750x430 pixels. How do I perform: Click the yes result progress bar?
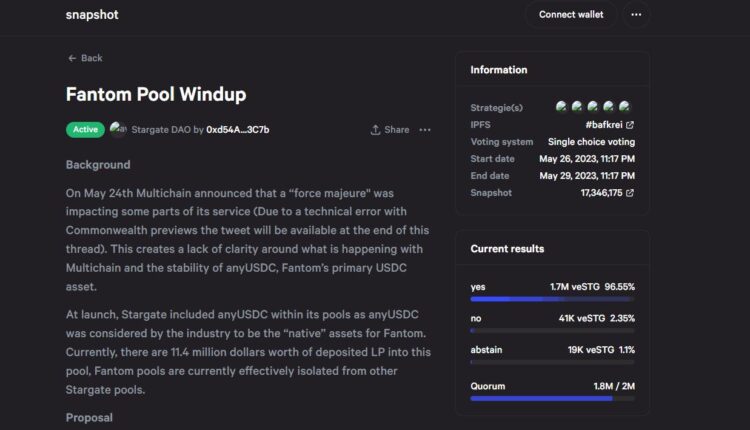click(x=551, y=299)
